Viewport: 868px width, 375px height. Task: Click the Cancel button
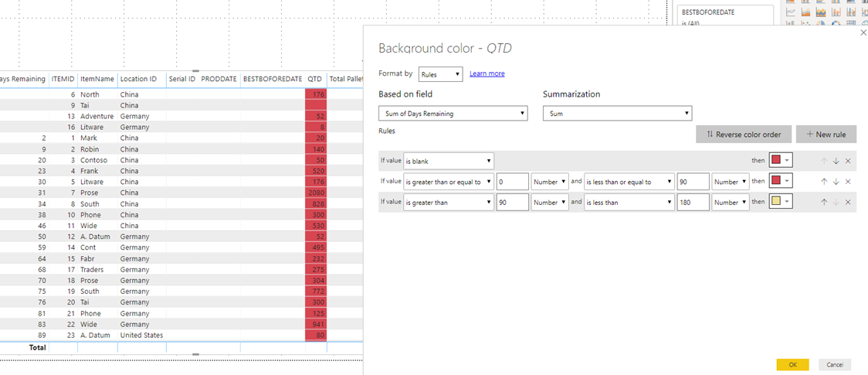[x=835, y=364]
